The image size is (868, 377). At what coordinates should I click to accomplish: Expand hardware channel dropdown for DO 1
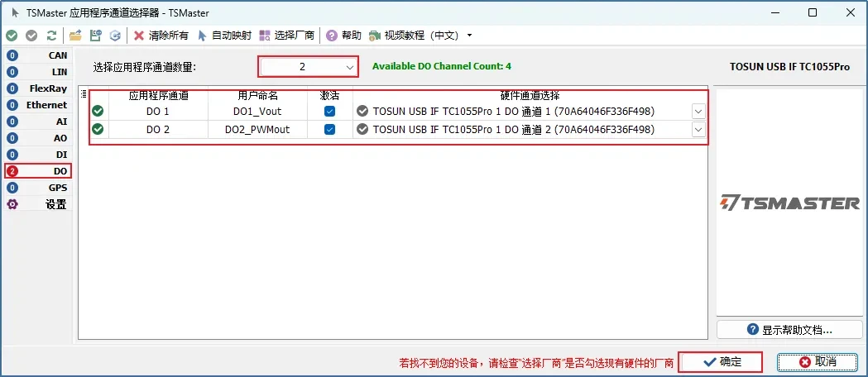tap(698, 112)
